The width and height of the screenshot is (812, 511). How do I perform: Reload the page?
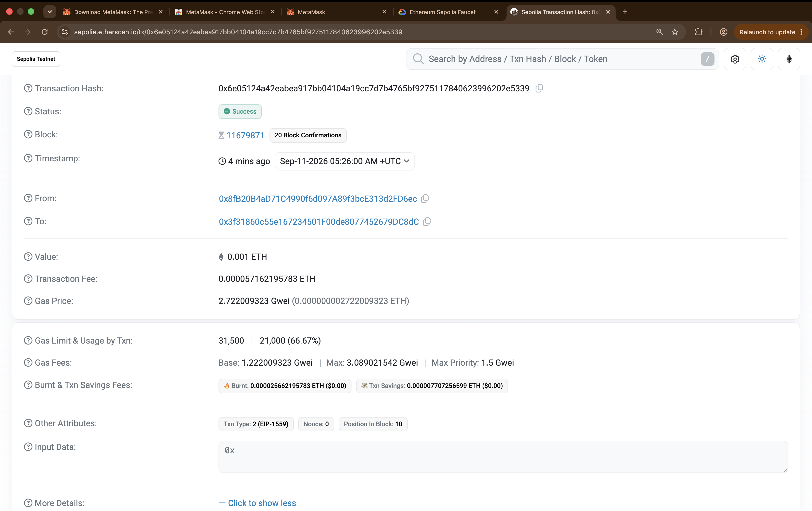(x=44, y=32)
